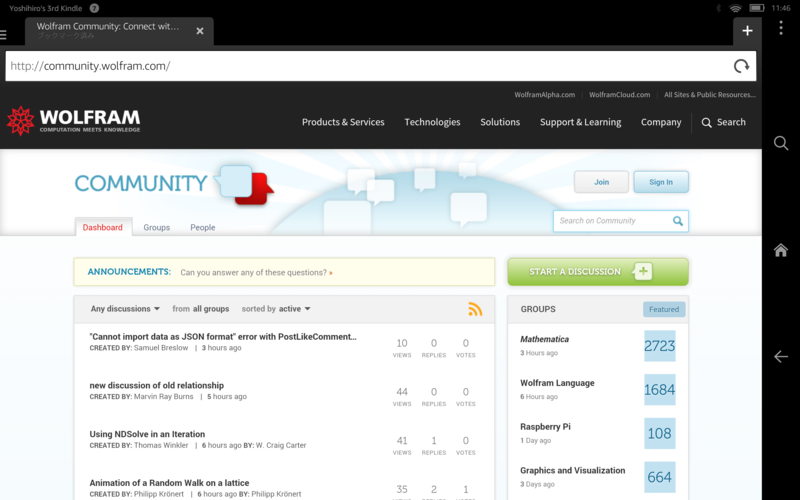The width and height of the screenshot is (800, 500).
Task: Click the Community search magnifier icon
Action: coord(678,220)
